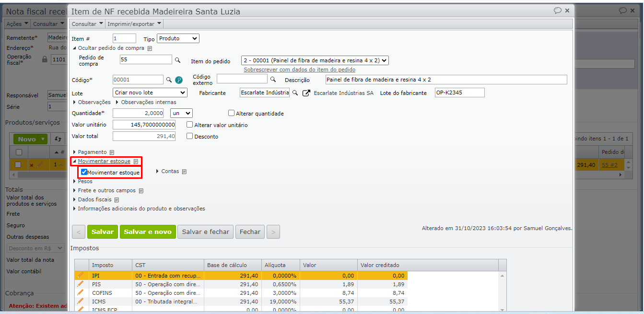Viewport: 644px width, 314px height.
Task: Go to the next item with the > button
Action: [273, 232]
